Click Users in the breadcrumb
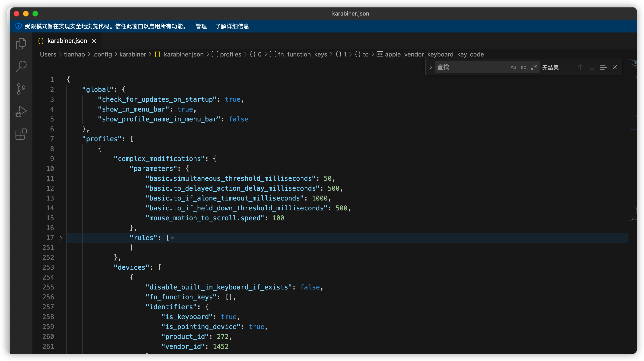This screenshot has height=361, width=644. coord(48,54)
